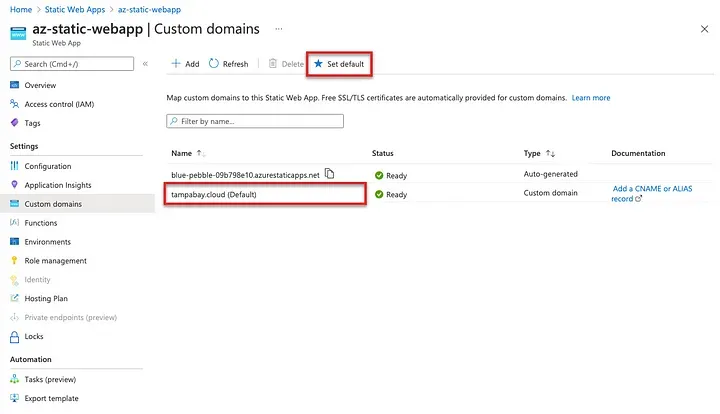Collapse the sidebar menu chevron
Viewport: 720px width, 414px height.
point(145,64)
